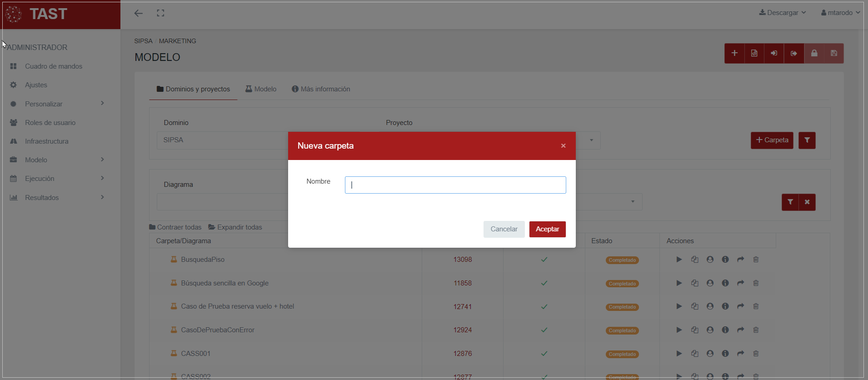Image resolution: width=868 pixels, height=380 pixels.
Task: Click Aceptar to confirm new folder
Action: point(547,229)
